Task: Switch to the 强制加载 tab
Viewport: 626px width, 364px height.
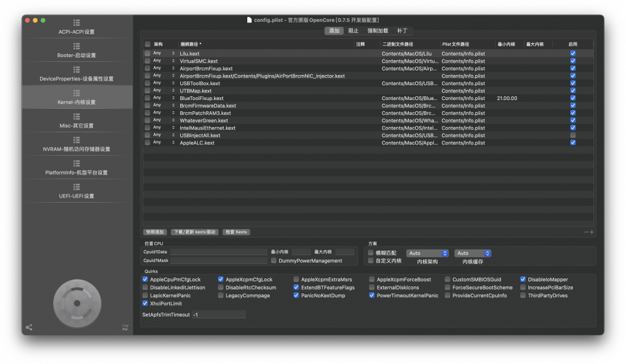Action: pyautogui.click(x=377, y=31)
